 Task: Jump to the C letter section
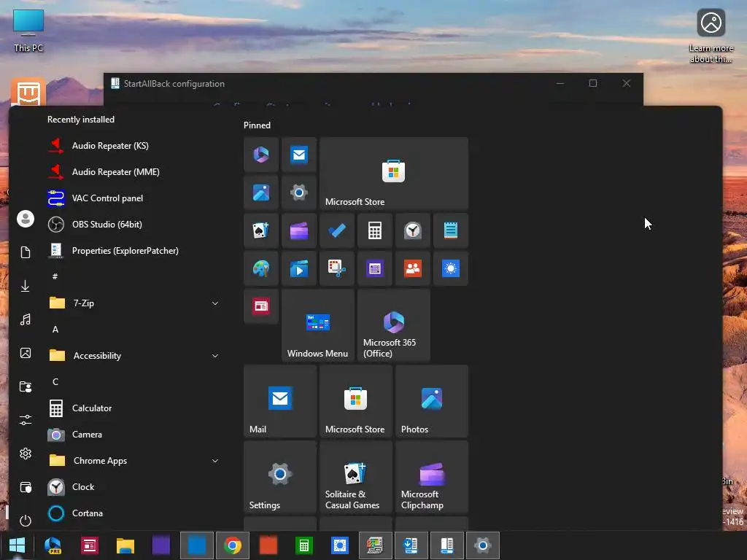(x=55, y=382)
